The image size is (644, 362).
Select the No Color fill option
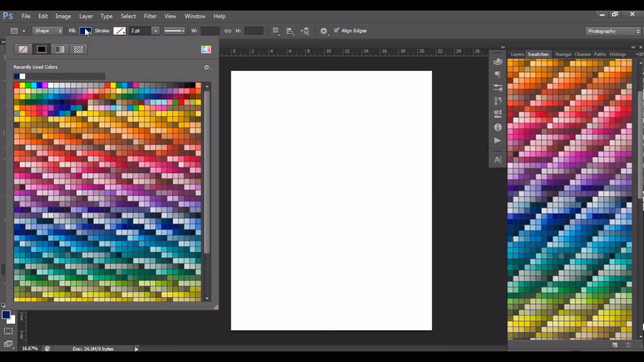24,49
